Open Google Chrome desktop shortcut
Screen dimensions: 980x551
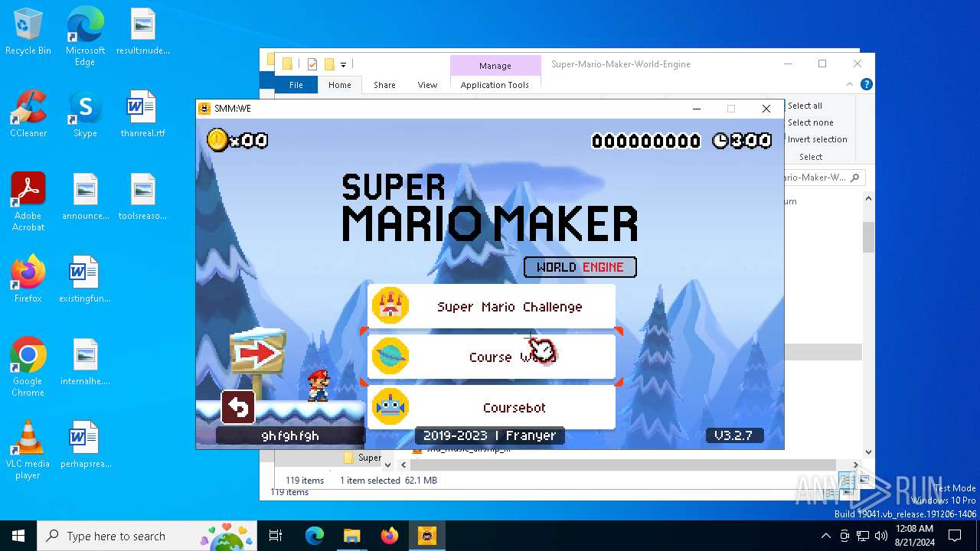click(28, 367)
